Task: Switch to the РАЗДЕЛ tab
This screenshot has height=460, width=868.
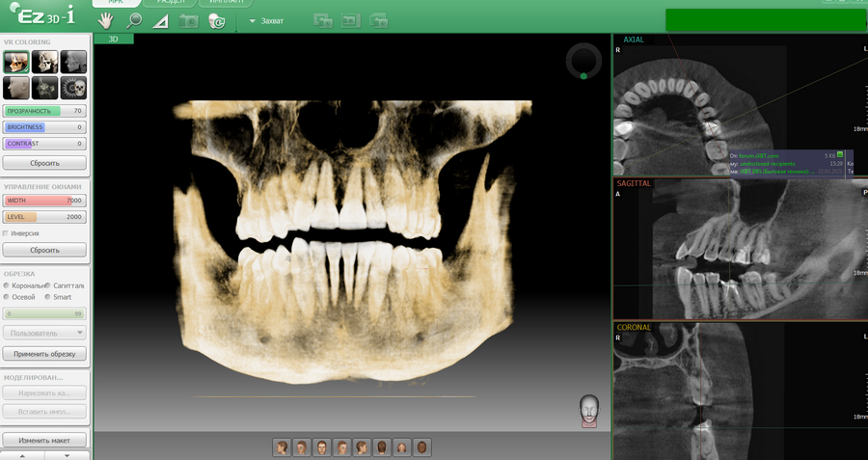Action: pyautogui.click(x=170, y=3)
